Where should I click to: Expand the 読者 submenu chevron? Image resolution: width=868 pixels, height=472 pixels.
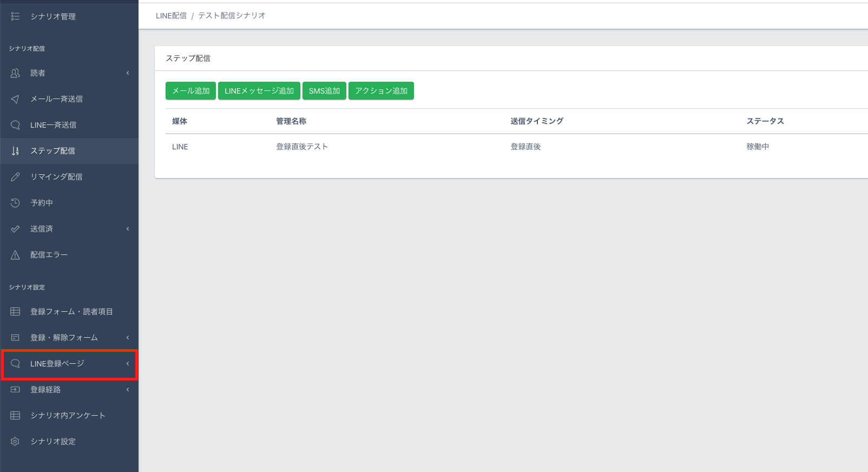pyautogui.click(x=128, y=73)
